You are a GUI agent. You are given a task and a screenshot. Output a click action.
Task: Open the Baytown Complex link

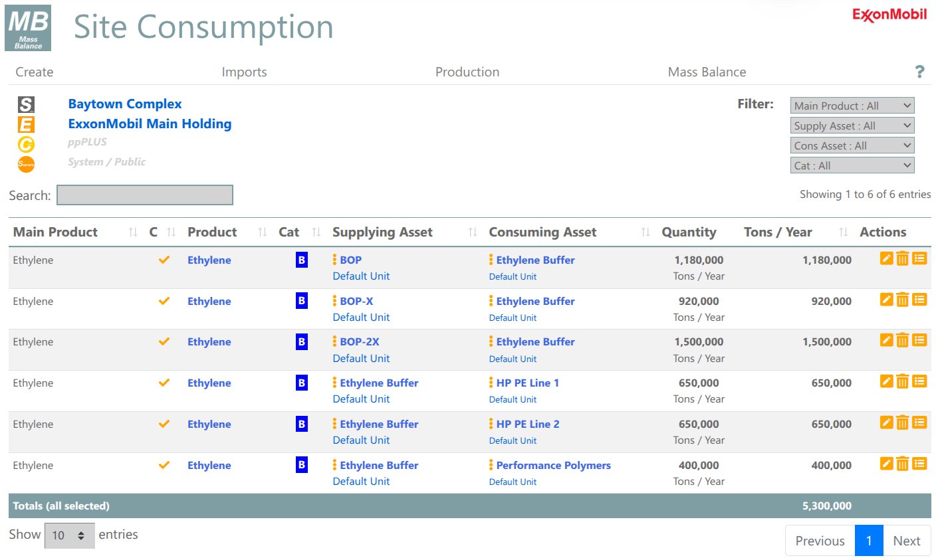point(125,104)
